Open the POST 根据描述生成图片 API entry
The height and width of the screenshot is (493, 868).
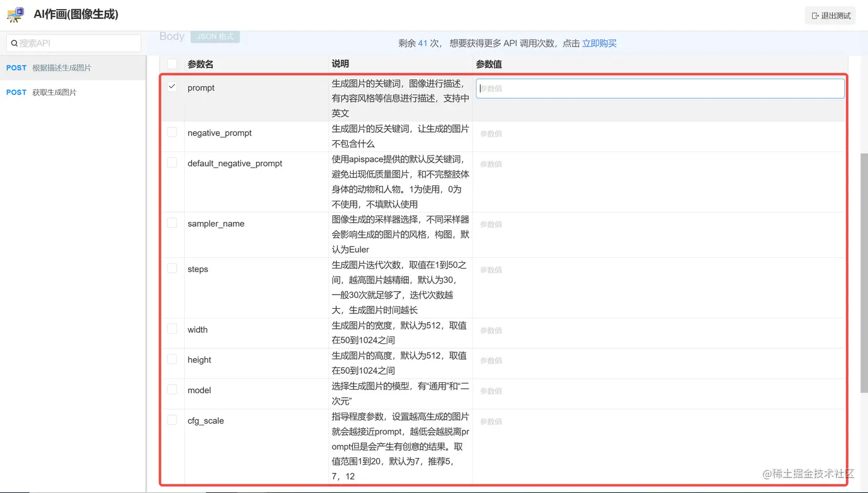coord(73,68)
